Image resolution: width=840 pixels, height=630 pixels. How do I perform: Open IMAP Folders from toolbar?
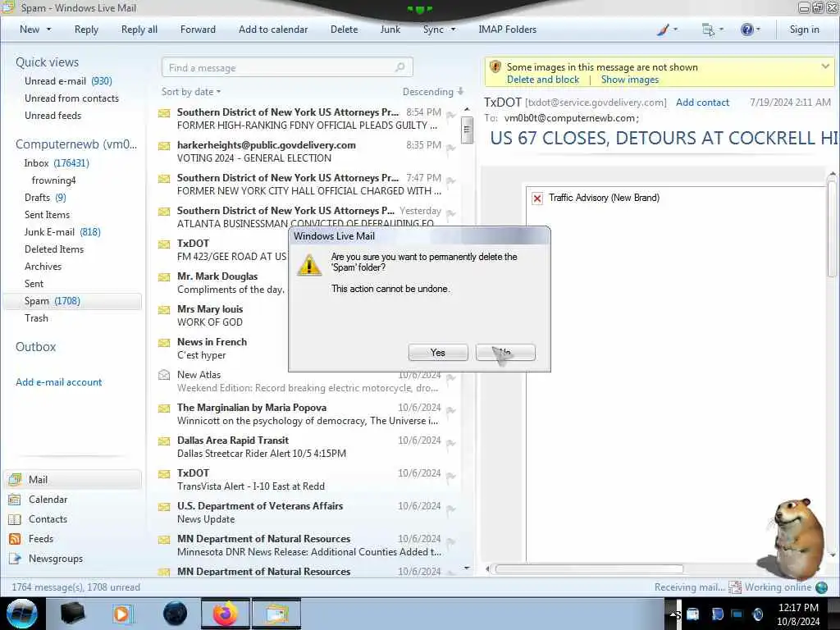[x=507, y=30]
